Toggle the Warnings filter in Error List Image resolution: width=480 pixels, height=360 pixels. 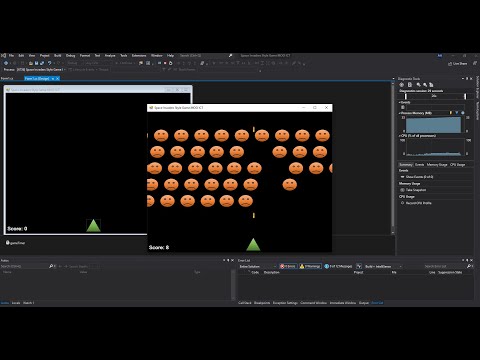coord(310,266)
